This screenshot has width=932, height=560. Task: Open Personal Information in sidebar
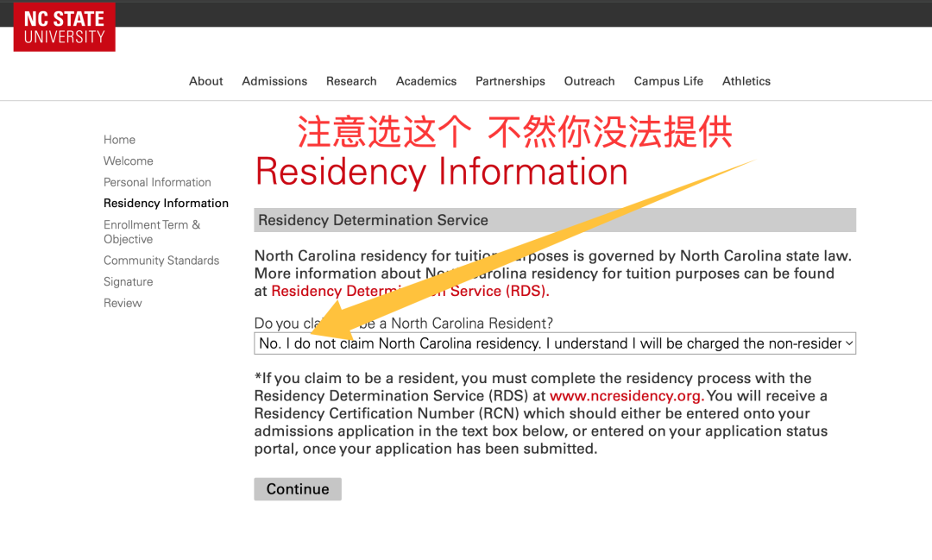[x=157, y=183]
